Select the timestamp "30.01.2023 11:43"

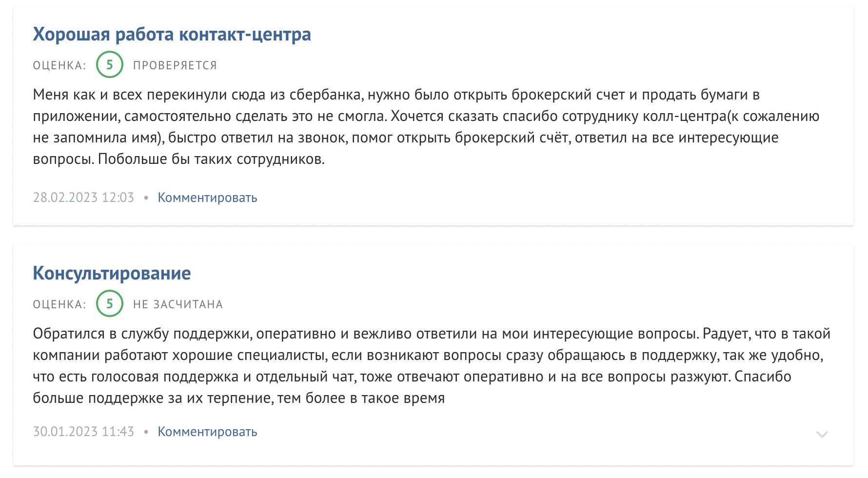83,431
